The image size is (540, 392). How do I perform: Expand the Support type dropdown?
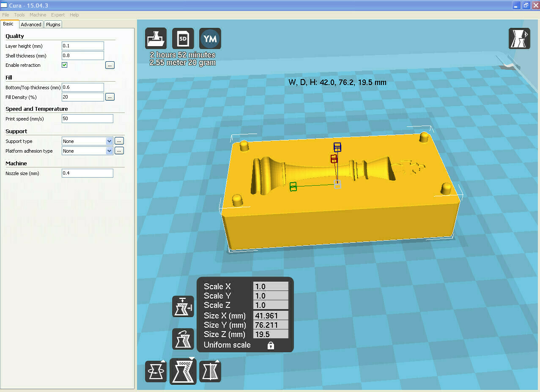tap(88, 141)
